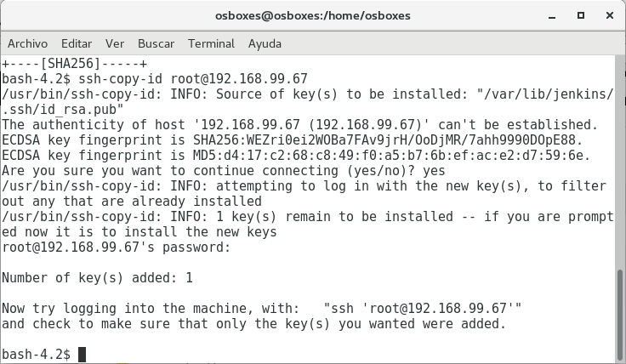Click the root@192.168.99.67's password prompt line
Screen dimensions: 626x364
pos(116,247)
